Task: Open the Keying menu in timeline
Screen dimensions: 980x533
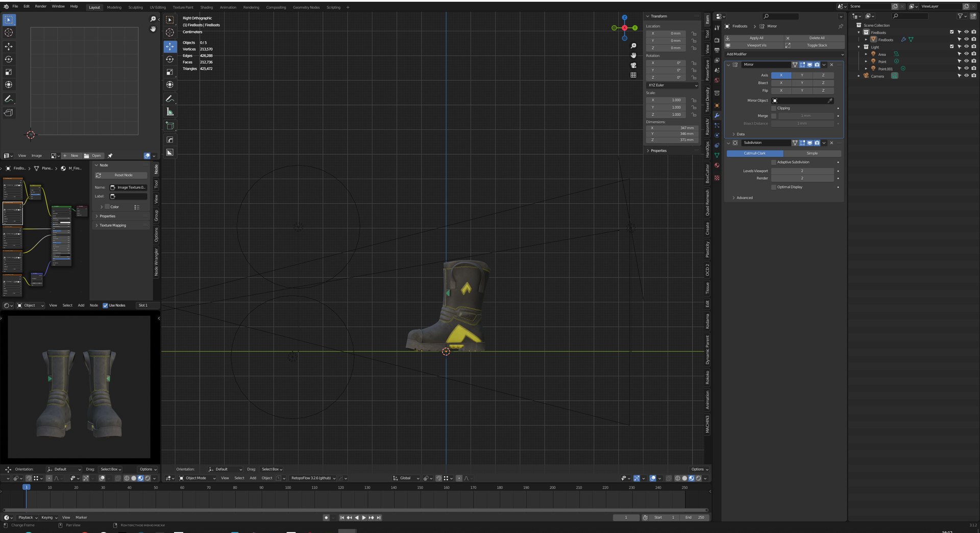Action: click(x=48, y=518)
